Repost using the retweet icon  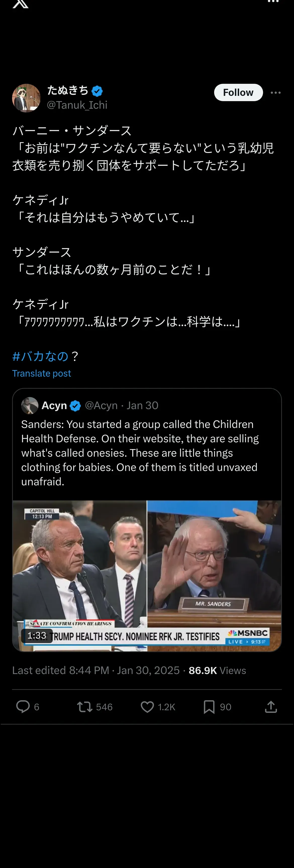tap(84, 706)
